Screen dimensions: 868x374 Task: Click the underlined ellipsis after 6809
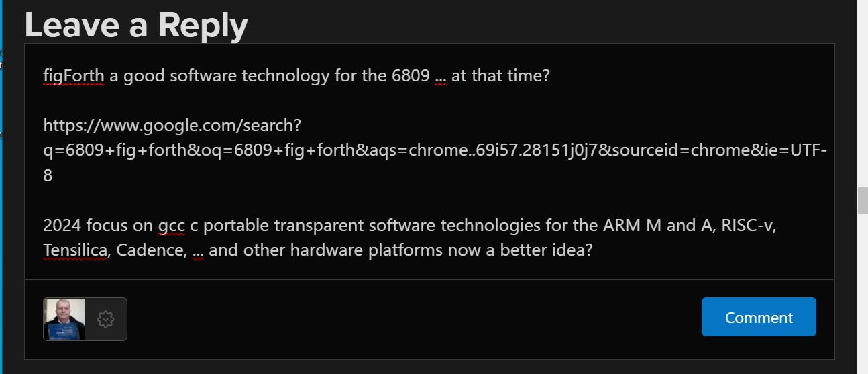pos(441,77)
